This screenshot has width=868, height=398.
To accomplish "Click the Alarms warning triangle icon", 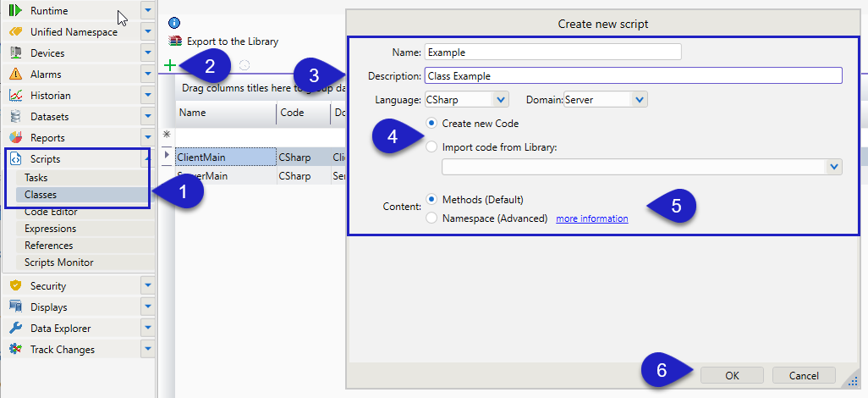I will coord(15,75).
